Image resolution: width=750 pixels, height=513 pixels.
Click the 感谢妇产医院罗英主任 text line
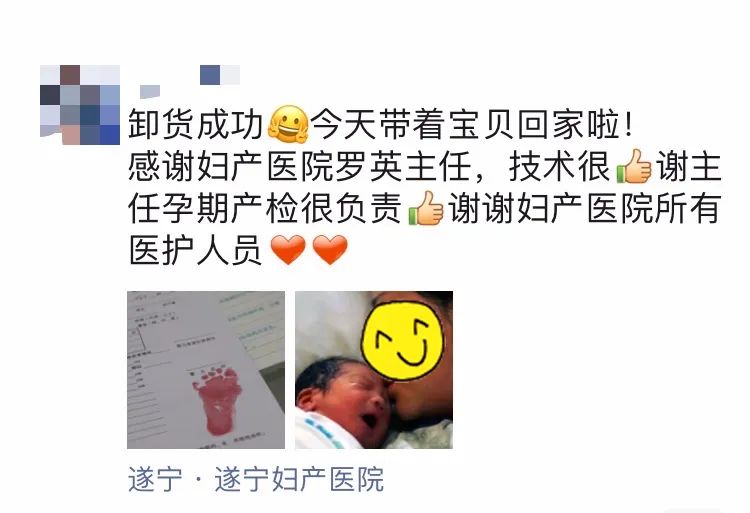click(x=300, y=166)
